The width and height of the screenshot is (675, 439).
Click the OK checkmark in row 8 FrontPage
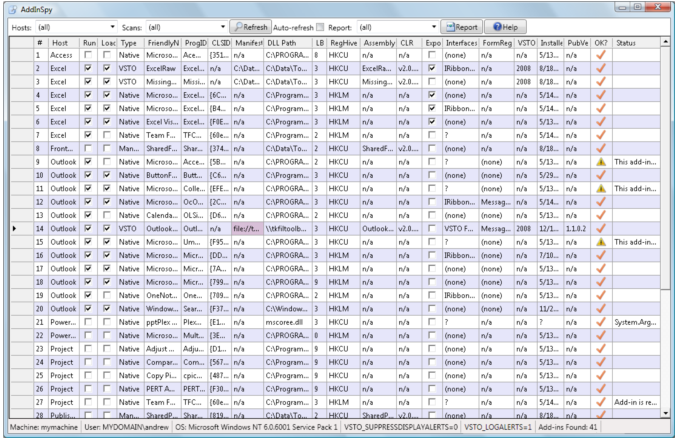point(601,148)
